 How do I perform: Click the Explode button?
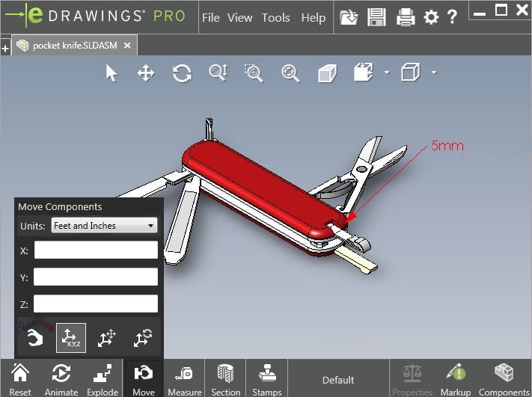(x=103, y=378)
